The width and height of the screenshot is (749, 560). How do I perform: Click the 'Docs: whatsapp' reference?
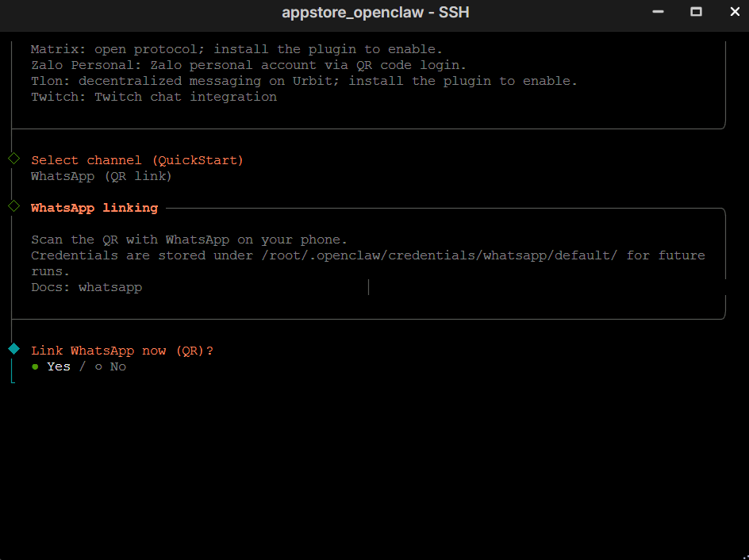(86, 287)
